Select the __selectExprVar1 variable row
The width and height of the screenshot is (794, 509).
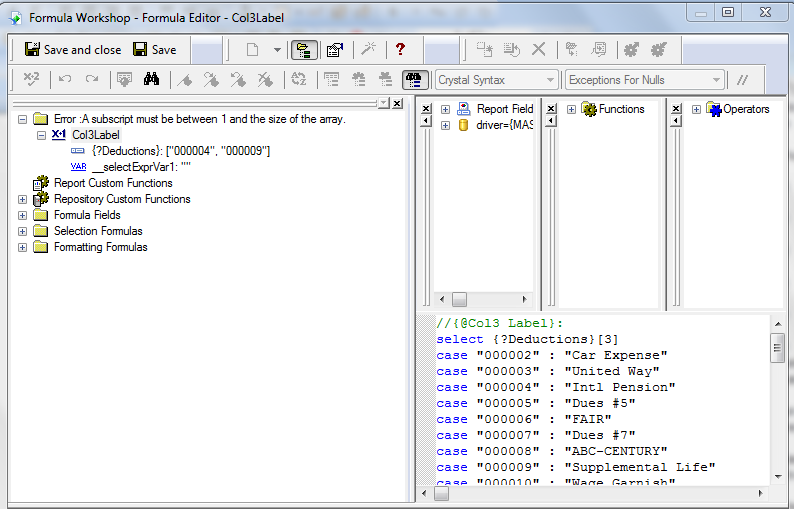click(141, 167)
